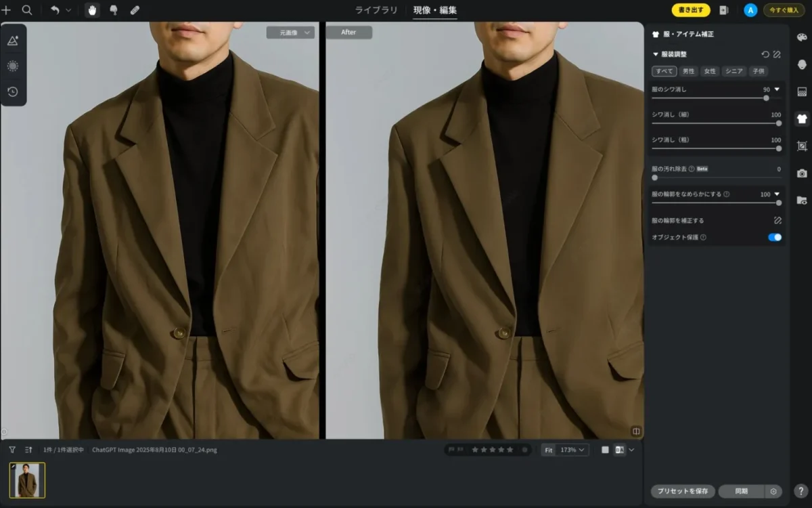The width and height of the screenshot is (812, 508).
Task: Click the undo arrow icon
Action: pos(54,10)
